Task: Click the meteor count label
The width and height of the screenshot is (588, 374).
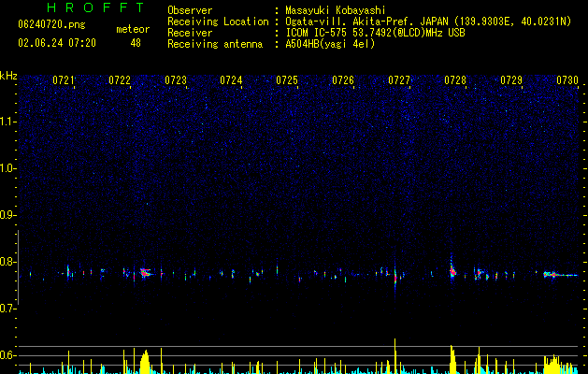Action: (x=133, y=29)
